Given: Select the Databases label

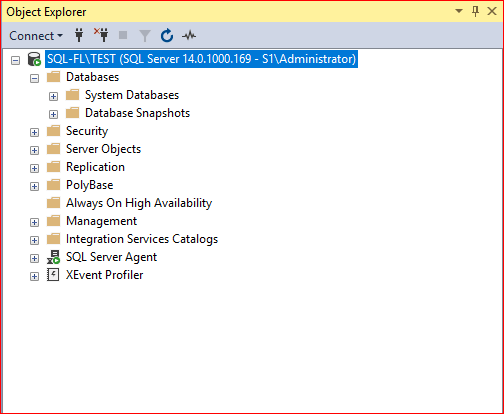Looking at the screenshot, I should [x=92, y=77].
